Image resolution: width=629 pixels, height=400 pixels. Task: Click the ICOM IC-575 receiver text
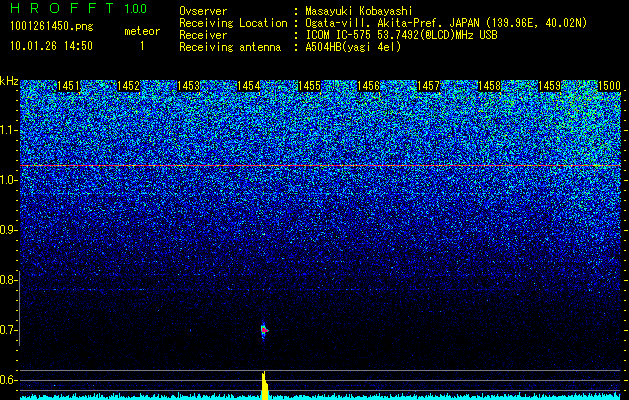tap(401, 35)
